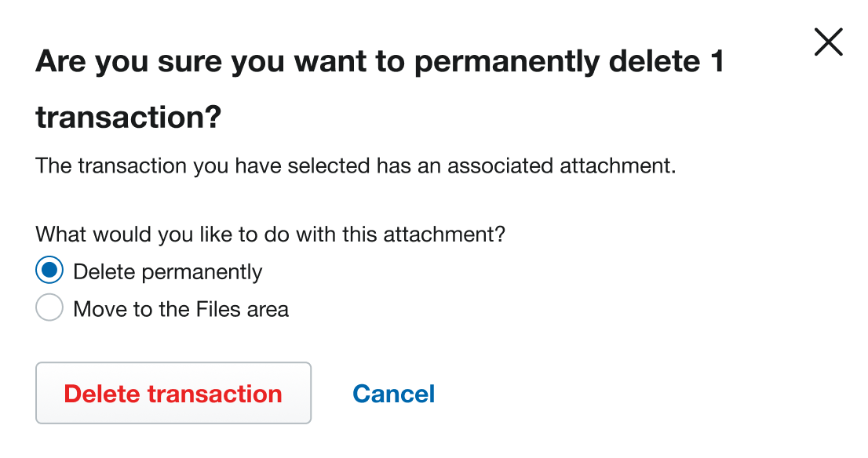This screenshot has height=458, width=868.
Task: Confirm attachment deletion via Delete permanently
Action: [x=49, y=270]
